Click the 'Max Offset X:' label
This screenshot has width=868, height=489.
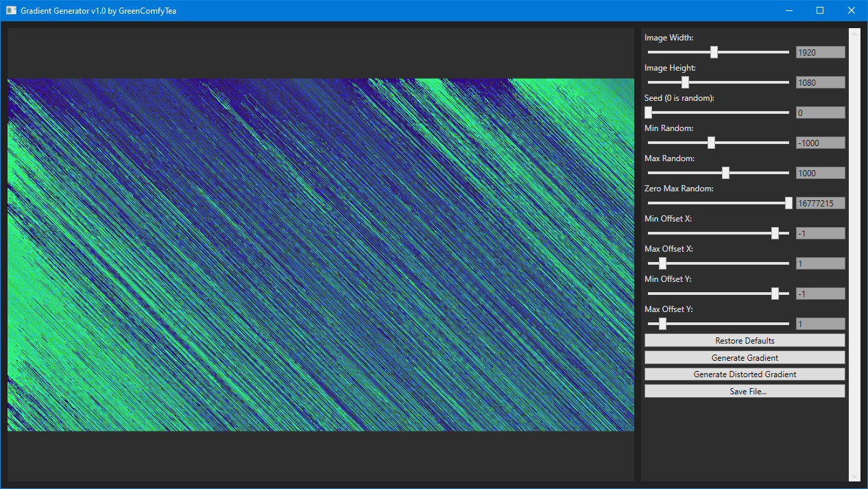coord(669,249)
